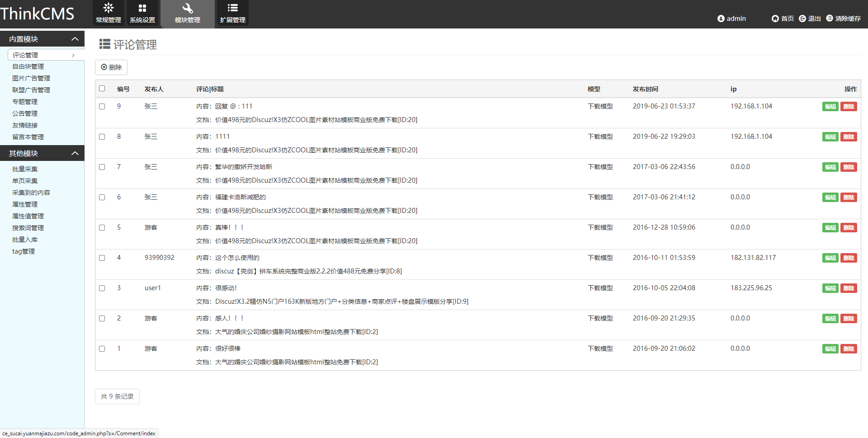The image size is (868, 438).
Task: Open 公告管理 in sidebar
Action: coord(25,113)
